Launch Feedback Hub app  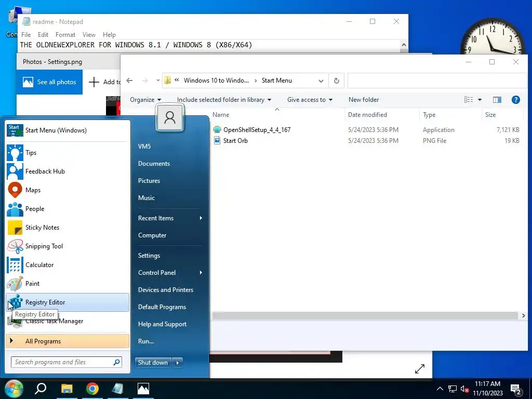click(x=67, y=171)
